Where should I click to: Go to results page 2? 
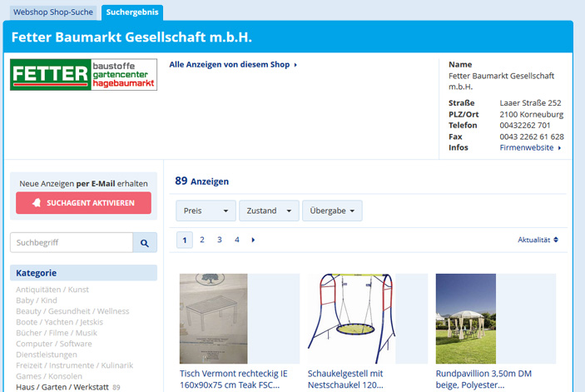point(202,240)
